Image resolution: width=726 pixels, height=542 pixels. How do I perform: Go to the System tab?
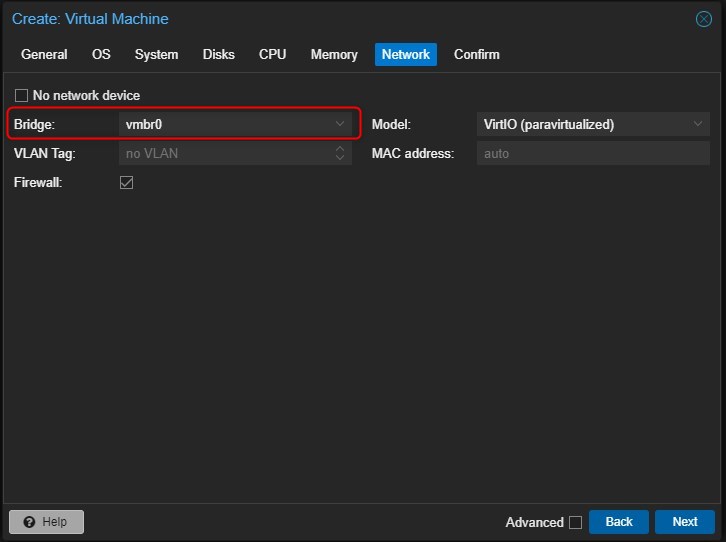[x=156, y=54]
